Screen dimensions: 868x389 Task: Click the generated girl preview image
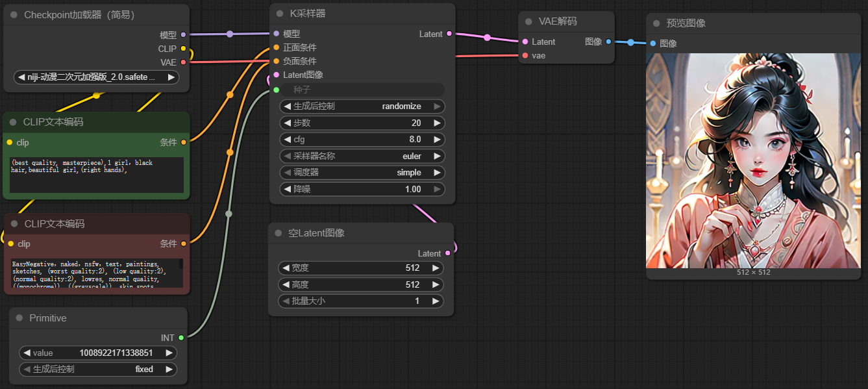pos(753,160)
